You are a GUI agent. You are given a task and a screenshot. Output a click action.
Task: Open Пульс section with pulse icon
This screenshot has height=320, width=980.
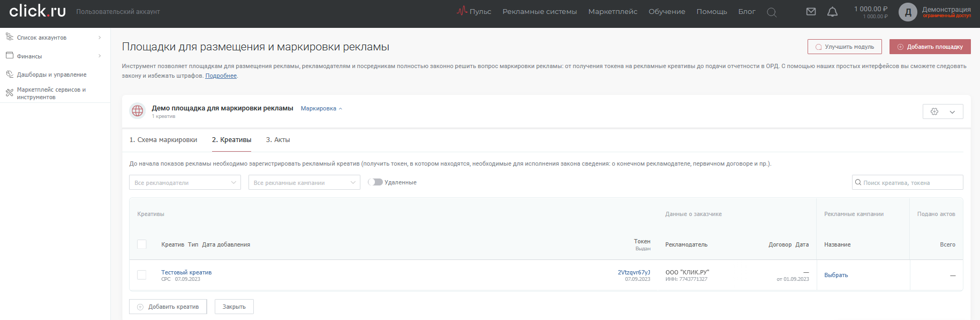tap(474, 11)
